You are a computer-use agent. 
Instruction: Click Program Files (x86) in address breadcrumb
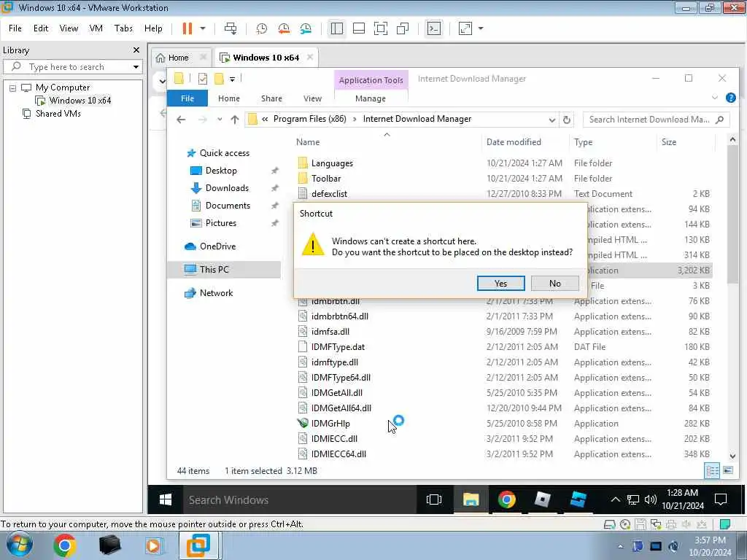309,119
